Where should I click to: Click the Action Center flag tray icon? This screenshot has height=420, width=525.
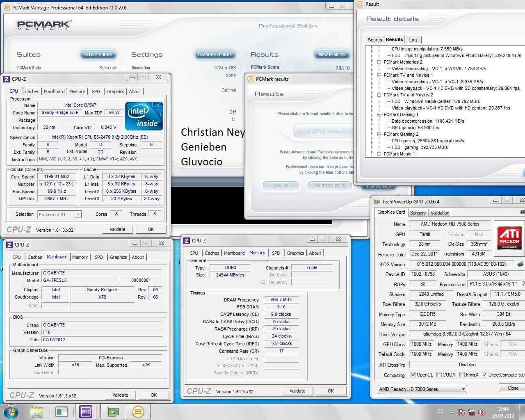(x=462, y=412)
